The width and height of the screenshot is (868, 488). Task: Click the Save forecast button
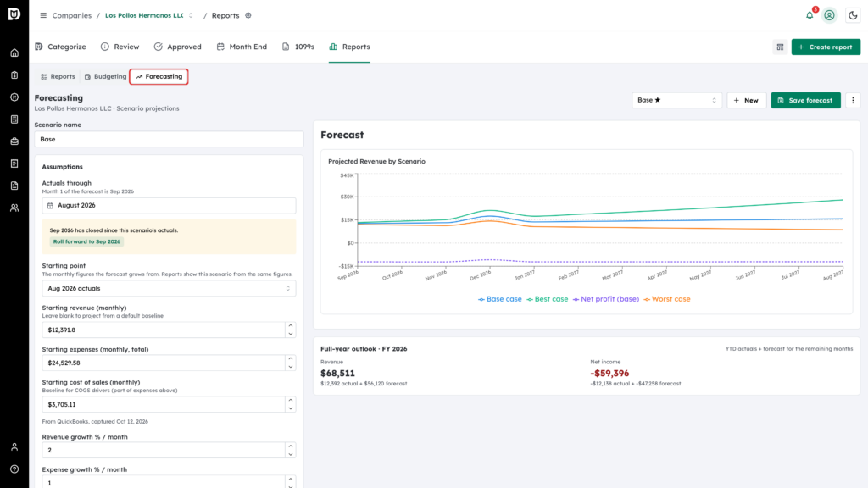(x=805, y=100)
